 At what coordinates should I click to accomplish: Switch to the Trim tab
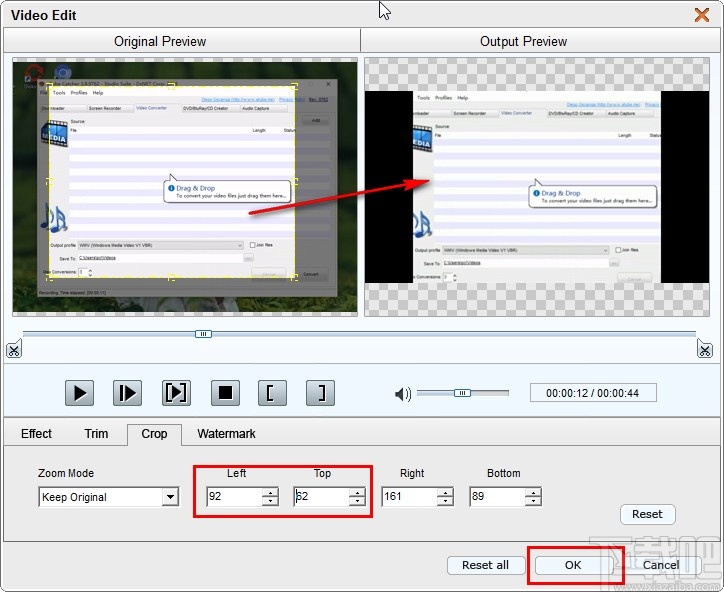(96, 434)
